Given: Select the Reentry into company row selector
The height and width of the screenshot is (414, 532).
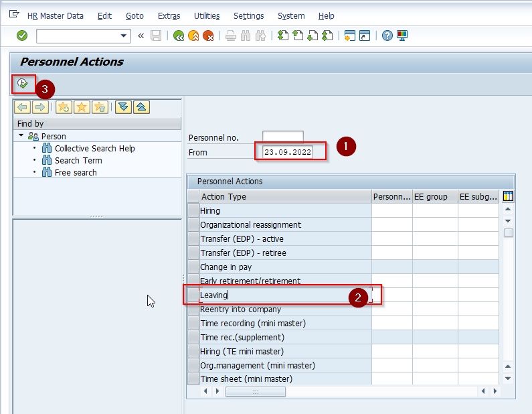Looking at the screenshot, I should (x=193, y=309).
